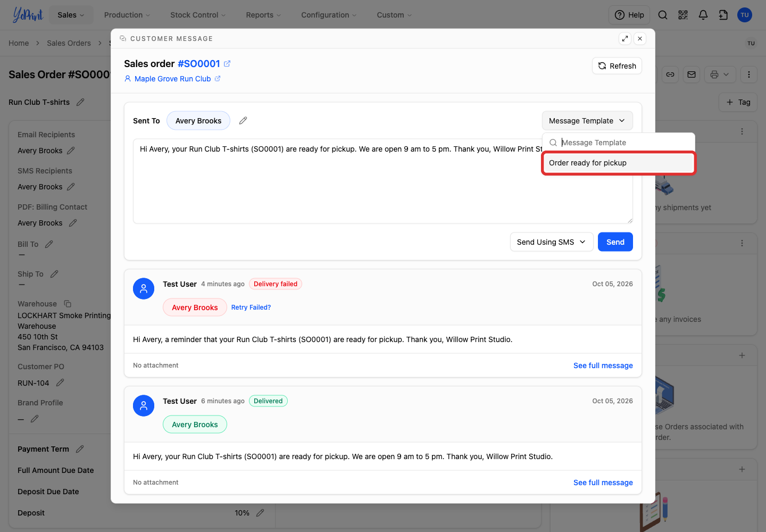Open the Message Template dropdown
The height and width of the screenshot is (532, 766).
point(587,121)
